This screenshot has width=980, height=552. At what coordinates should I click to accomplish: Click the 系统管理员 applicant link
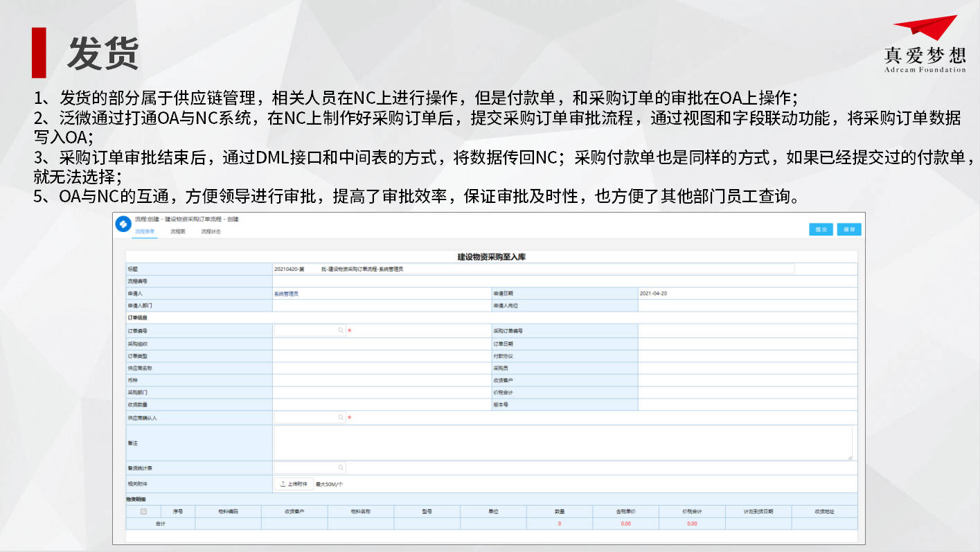286,294
